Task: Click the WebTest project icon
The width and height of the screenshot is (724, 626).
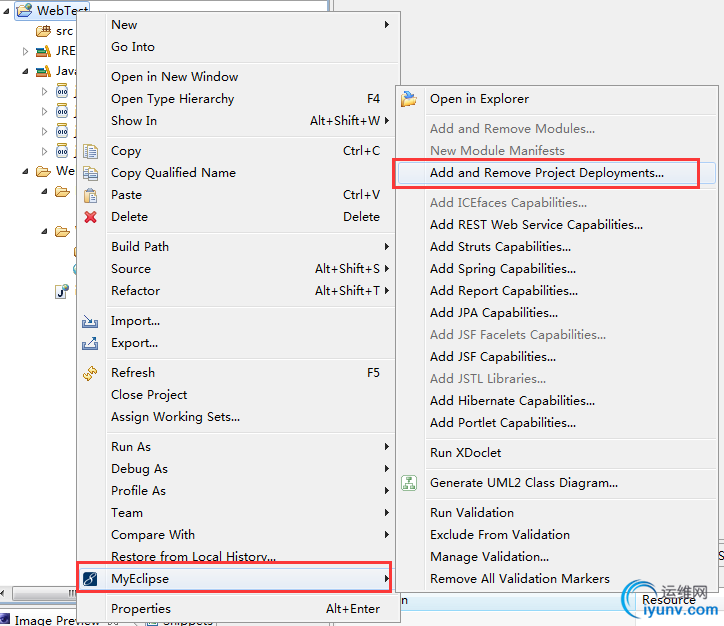Action: [24, 10]
